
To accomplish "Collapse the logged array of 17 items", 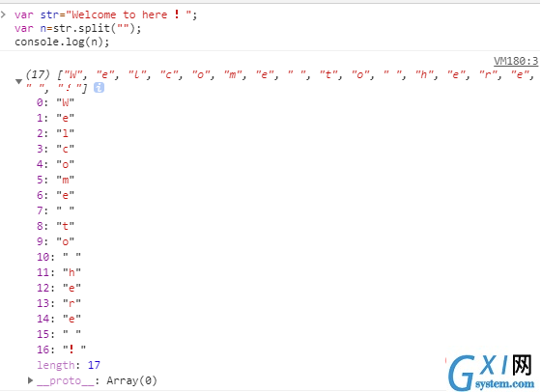I will click(19, 82).
